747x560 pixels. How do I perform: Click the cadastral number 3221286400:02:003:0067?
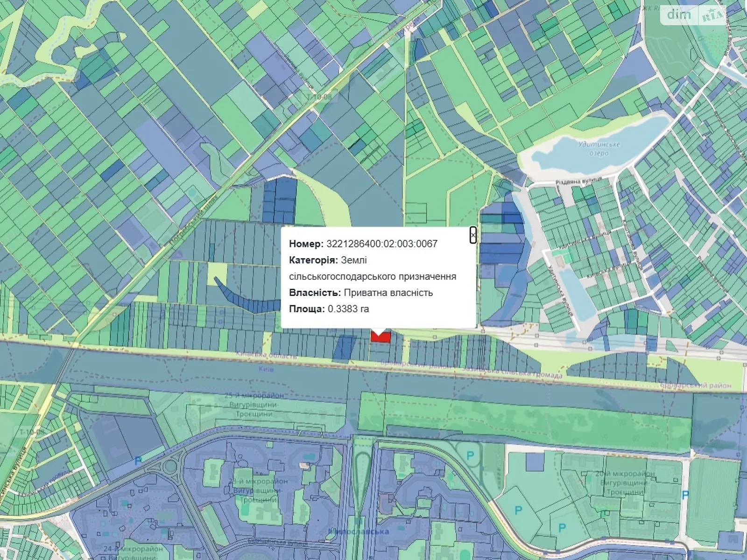(x=382, y=244)
